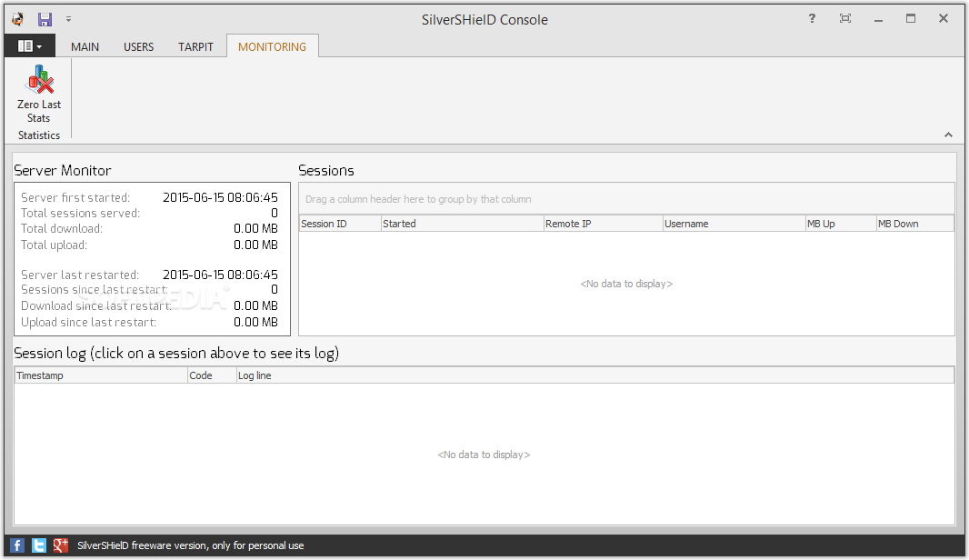This screenshot has width=969, height=560.
Task: Click the group-by column header drop area
Action: [626, 199]
